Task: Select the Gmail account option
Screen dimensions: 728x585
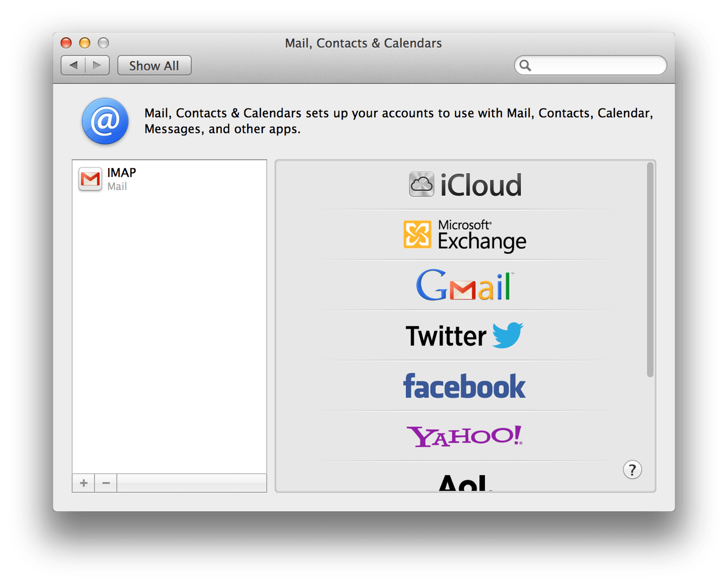Action: [x=465, y=285]
